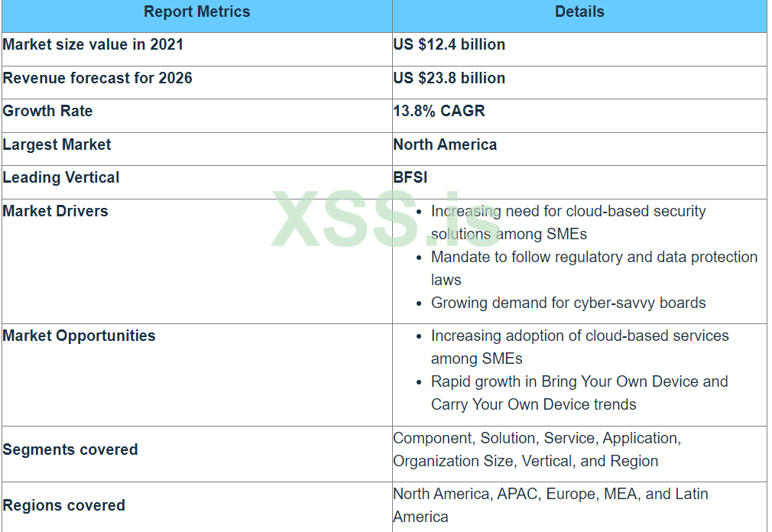Click the cloud-based services adoption bullet
Viewport: 772px width, 532px height.
coord(579,347)
